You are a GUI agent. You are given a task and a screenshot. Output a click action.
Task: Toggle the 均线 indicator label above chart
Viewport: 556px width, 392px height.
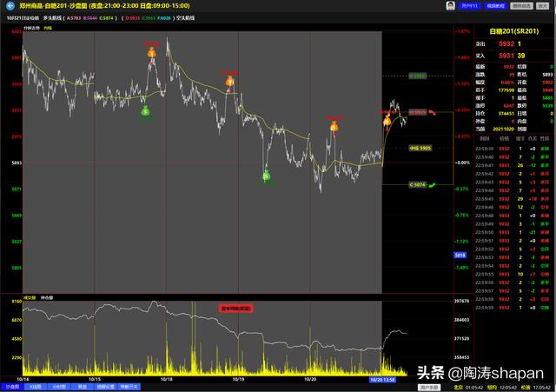click(x=47, y=28)
